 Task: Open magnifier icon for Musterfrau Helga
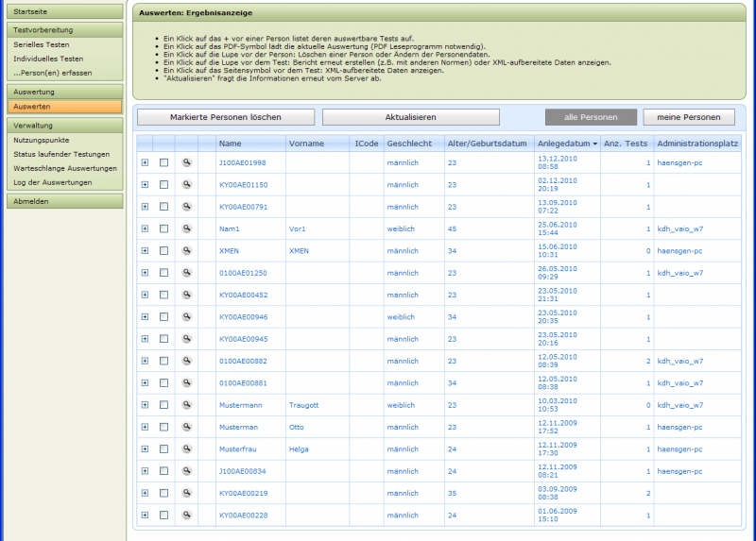pyautogui.click(x=187, y=448)
